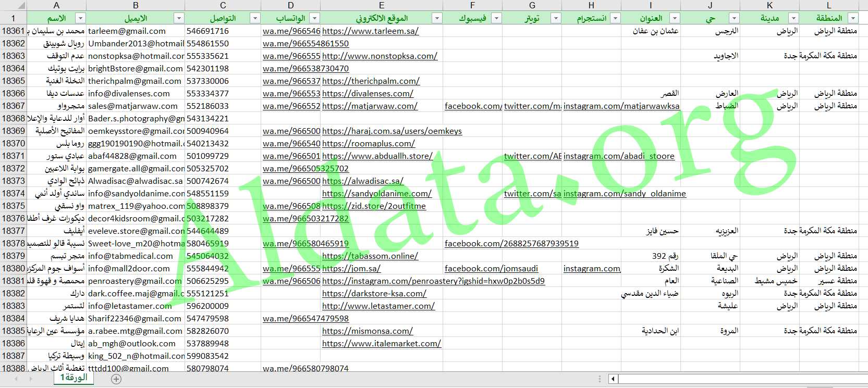
Task: Add a new sheet with the plus button
Action: click(116, 379)
